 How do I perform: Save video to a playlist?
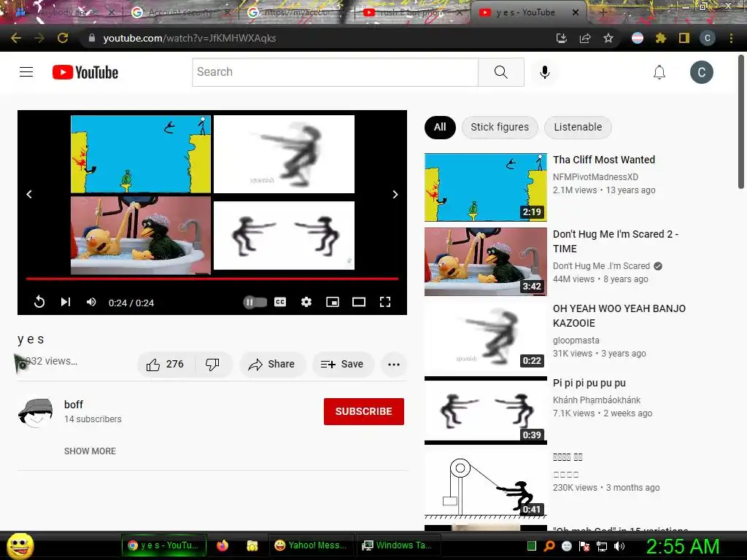tap(342, 365)
